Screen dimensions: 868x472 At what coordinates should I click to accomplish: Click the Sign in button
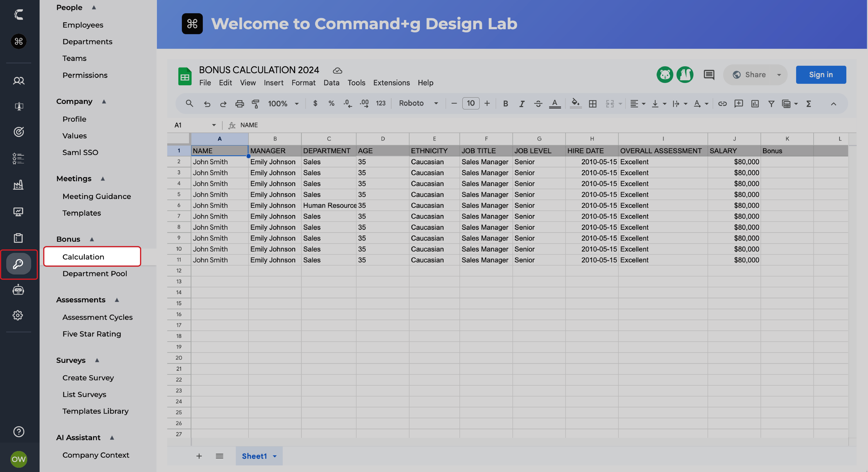821,74
